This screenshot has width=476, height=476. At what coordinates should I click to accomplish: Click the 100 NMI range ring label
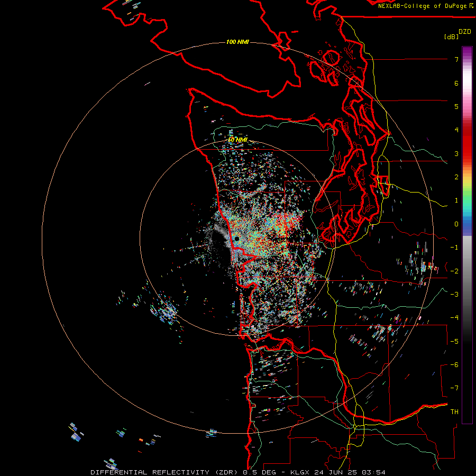point(237,42)
